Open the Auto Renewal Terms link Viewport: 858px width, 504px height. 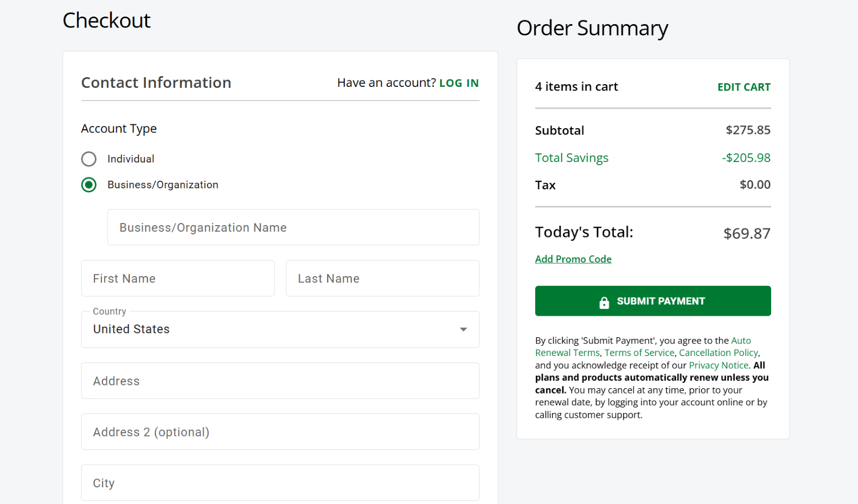[567, 353]
